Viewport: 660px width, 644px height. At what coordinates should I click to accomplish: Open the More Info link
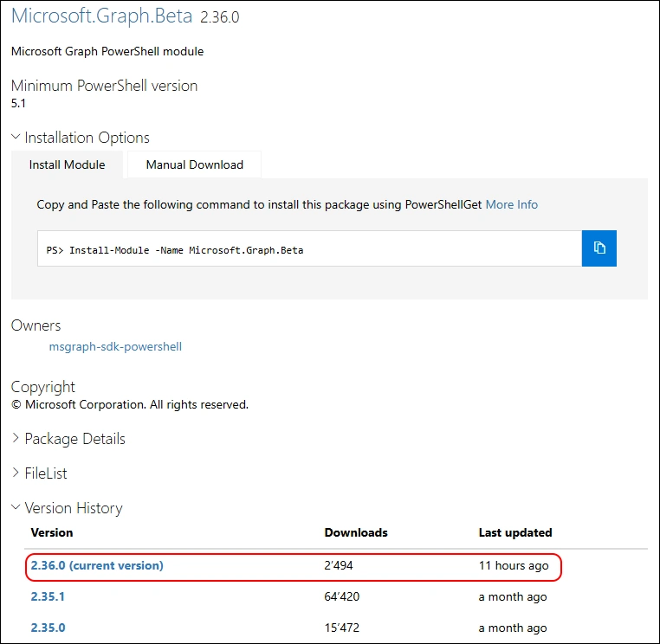tap(511, 204)
